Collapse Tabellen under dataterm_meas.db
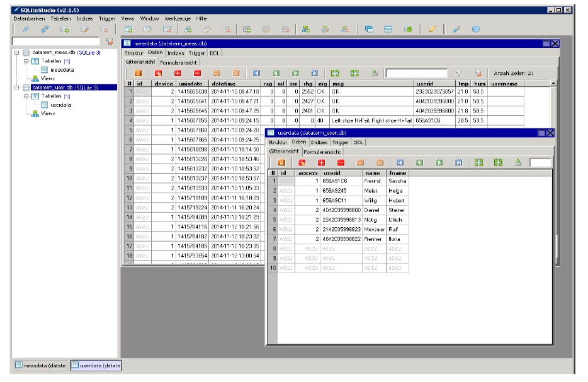This screenshot has height=382, width=588. [x=26, y=61]
